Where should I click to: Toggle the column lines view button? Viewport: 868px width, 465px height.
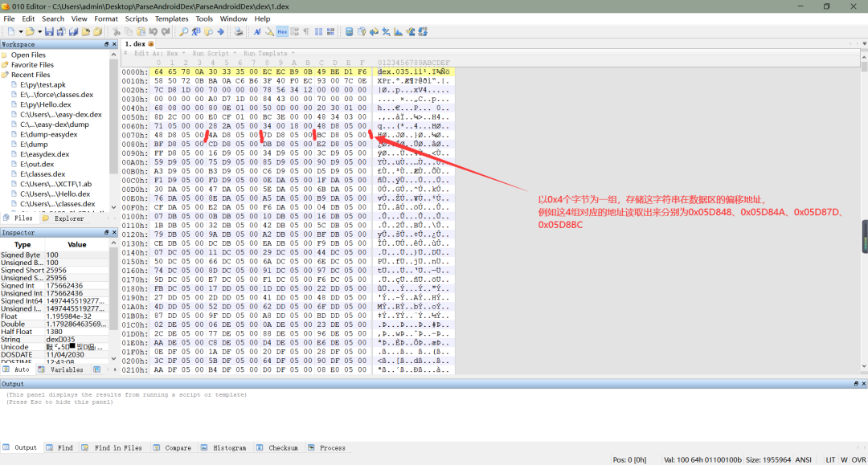pyautogui.click(x=318, y=31)
